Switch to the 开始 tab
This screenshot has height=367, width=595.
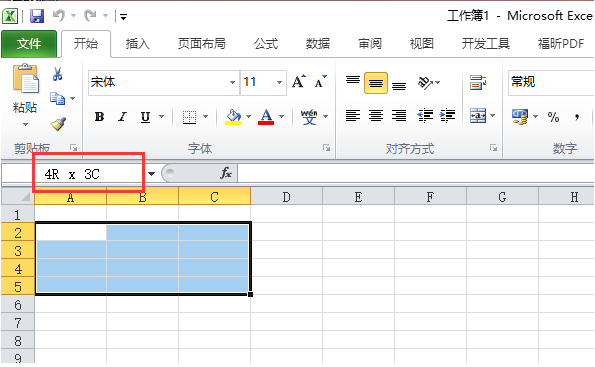pos(86,44)
